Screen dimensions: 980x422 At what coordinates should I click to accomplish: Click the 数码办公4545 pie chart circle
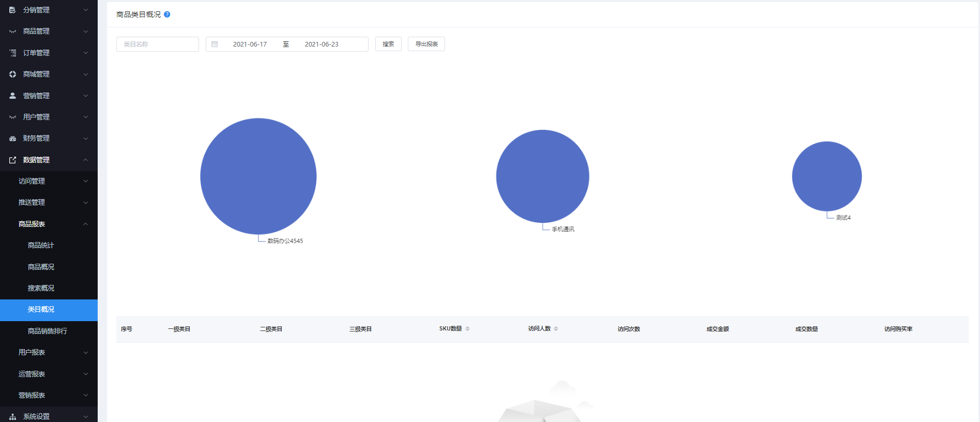[x=258, y=176]
